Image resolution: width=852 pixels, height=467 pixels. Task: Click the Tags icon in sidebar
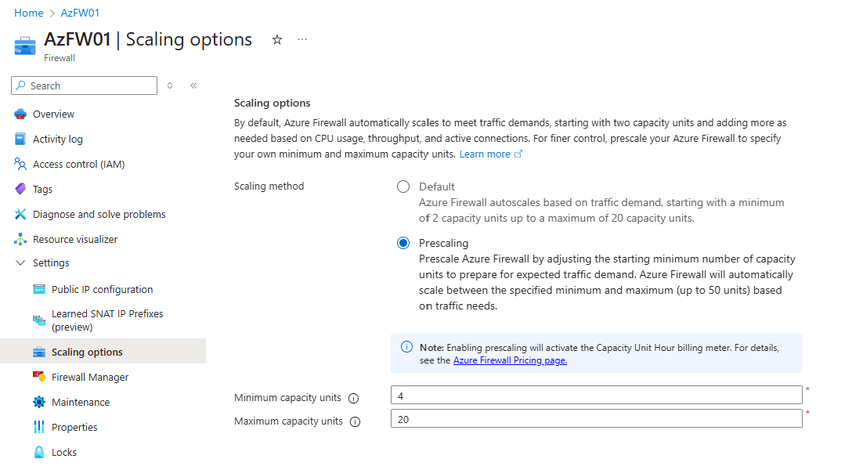coord(20,189)
